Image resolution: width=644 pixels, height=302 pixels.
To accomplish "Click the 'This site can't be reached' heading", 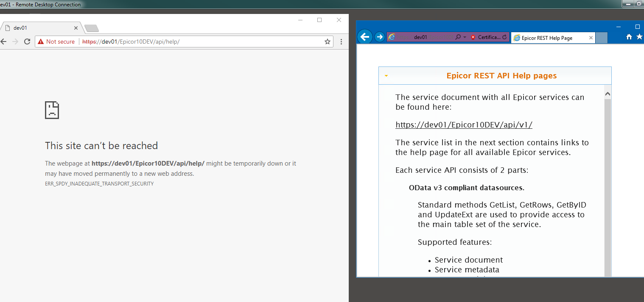I will [x=101, y=146].
